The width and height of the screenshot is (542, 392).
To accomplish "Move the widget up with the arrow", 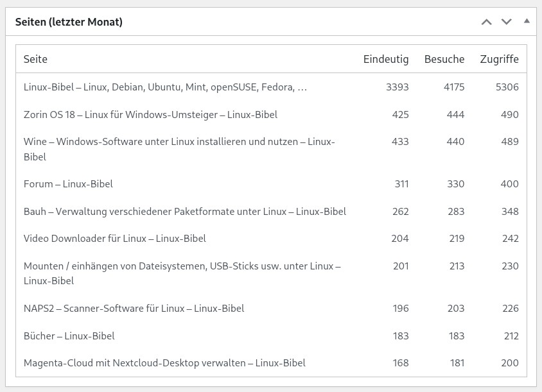I will pyautogui.click(x=487, y=22).
